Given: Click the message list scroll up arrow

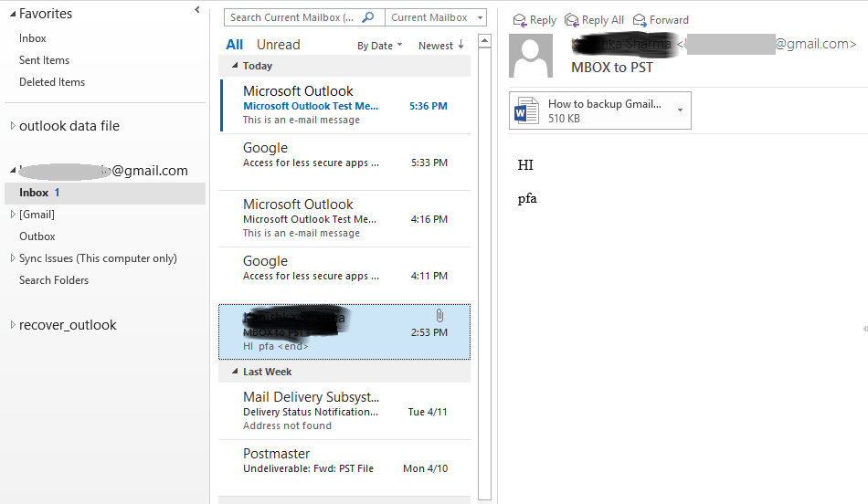Looking at the screenshot, I should (485, 41).
